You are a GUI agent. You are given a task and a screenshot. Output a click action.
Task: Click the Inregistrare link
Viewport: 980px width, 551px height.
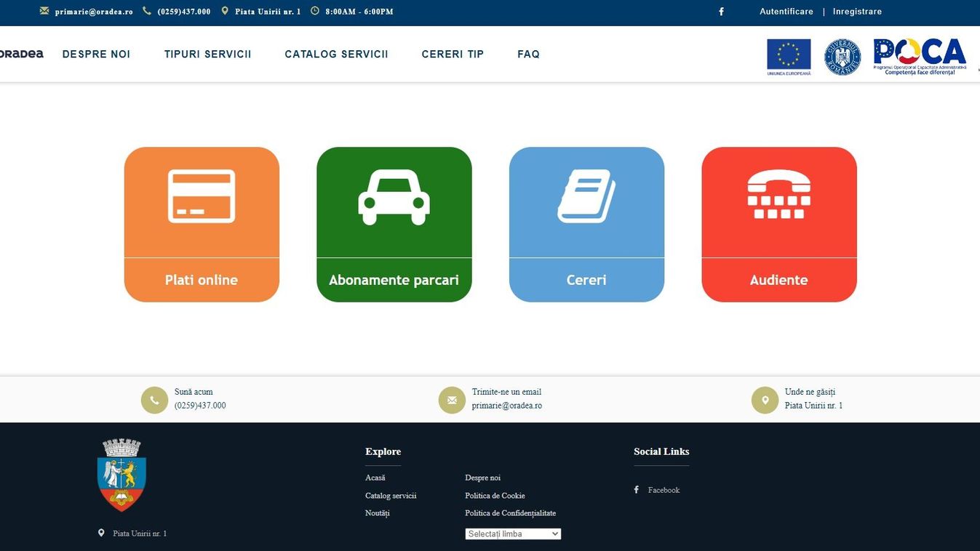(x=857, y=12)
